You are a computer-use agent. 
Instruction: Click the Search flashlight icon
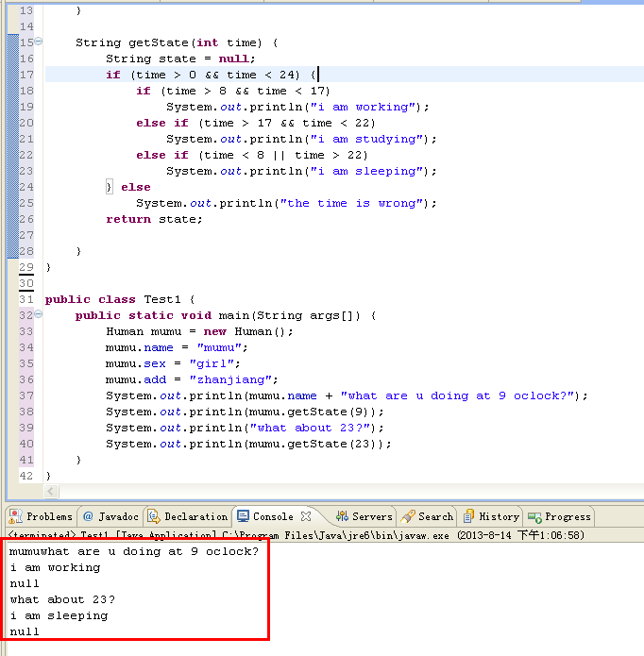point(408,516)
